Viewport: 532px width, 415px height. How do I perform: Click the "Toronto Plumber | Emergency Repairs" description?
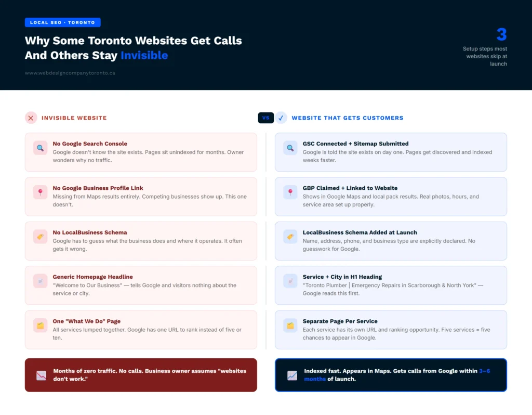coord(393,289)
